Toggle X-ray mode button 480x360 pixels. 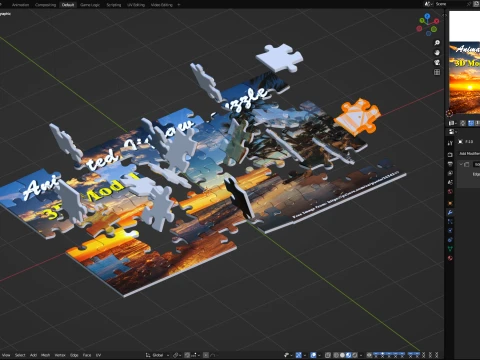click(328, 355)
